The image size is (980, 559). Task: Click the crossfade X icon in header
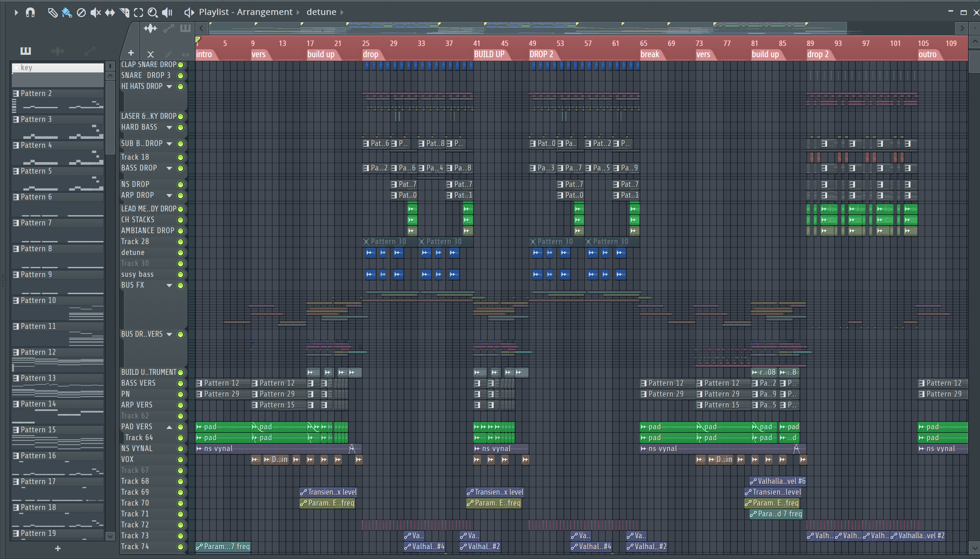coord(150,54)
